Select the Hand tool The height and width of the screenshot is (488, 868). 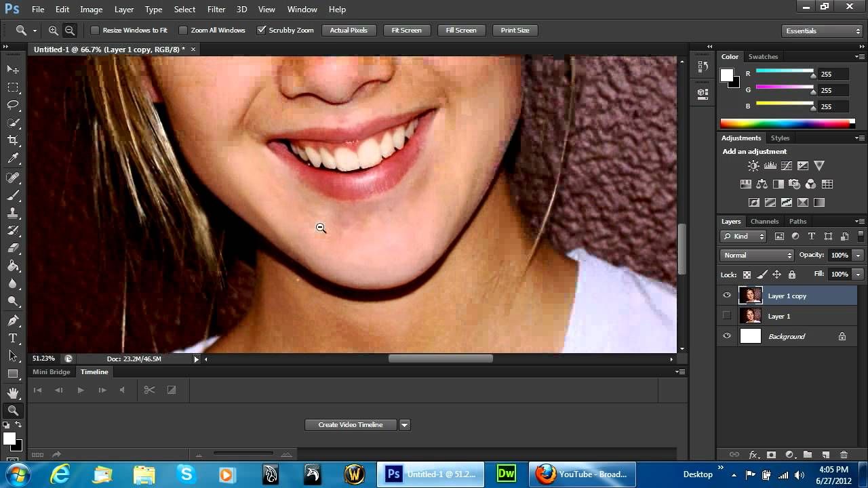[x=13, y=393]
